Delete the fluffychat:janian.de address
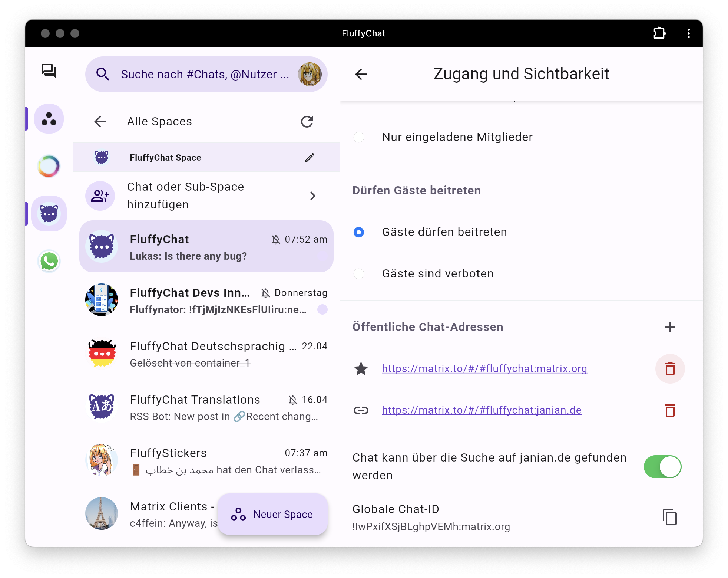The height and width of the screenshot is (578, 728). [670, 410]
